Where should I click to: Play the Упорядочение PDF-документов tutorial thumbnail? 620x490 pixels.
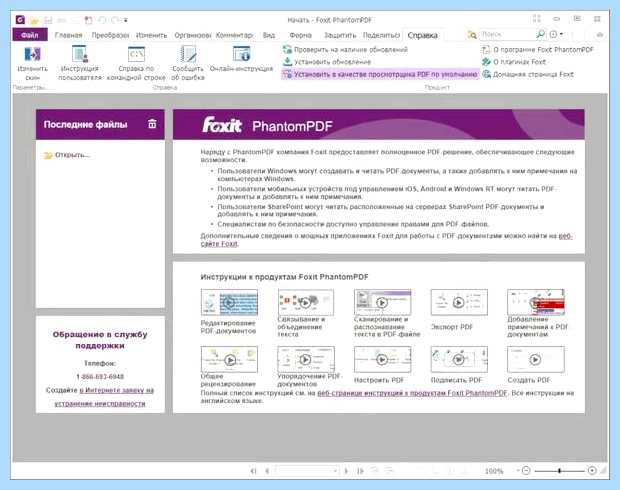[305, 359]
